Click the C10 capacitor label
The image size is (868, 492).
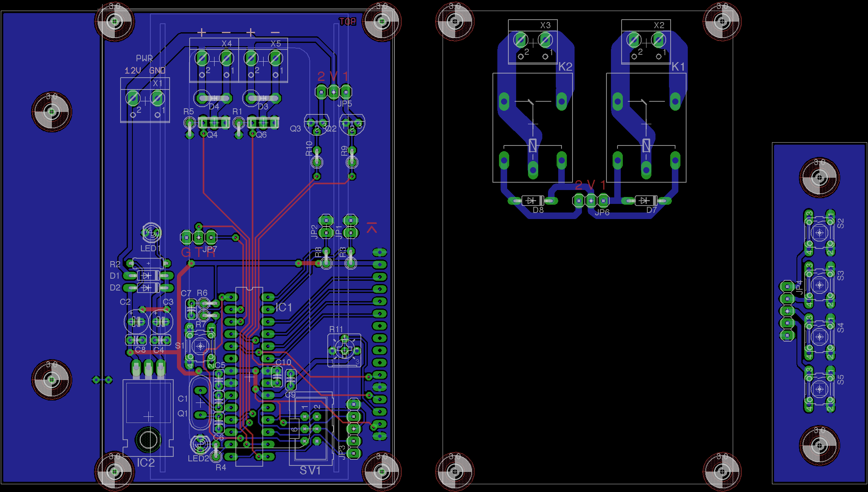coord(283,362)
